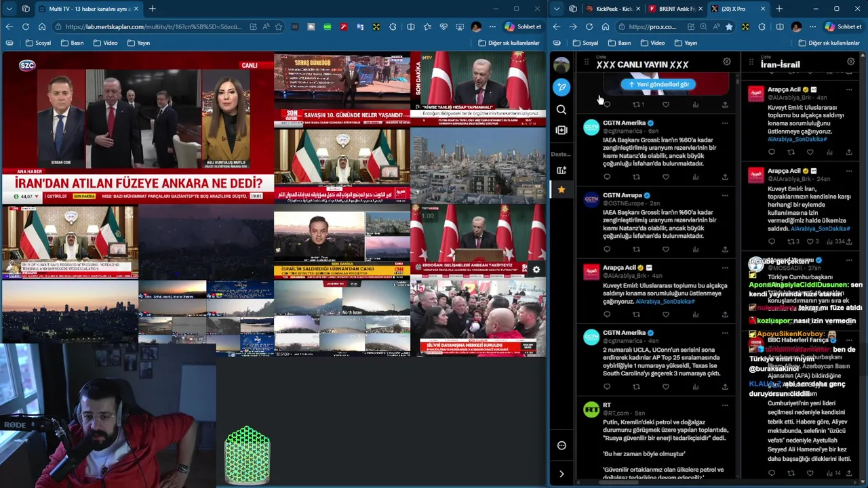Open more menu on the CGTN Amerika UCLA post
Image resolution: width=868 pixels, height=488 pixels.
(x=725, y=333)
